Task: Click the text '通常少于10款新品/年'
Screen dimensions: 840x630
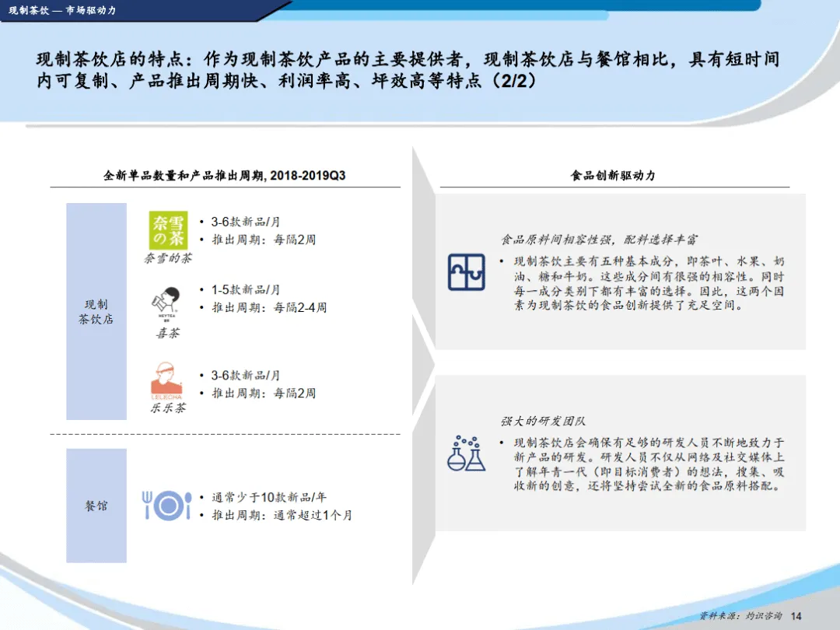Action: 269,497
